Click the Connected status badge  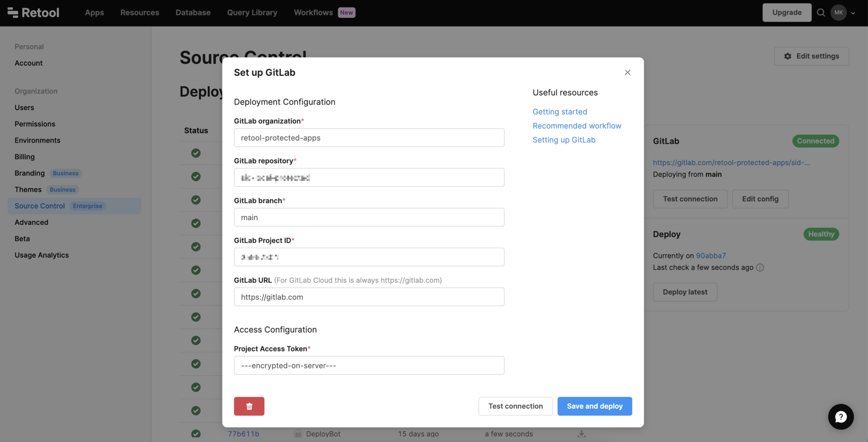(x=815, y=141)
